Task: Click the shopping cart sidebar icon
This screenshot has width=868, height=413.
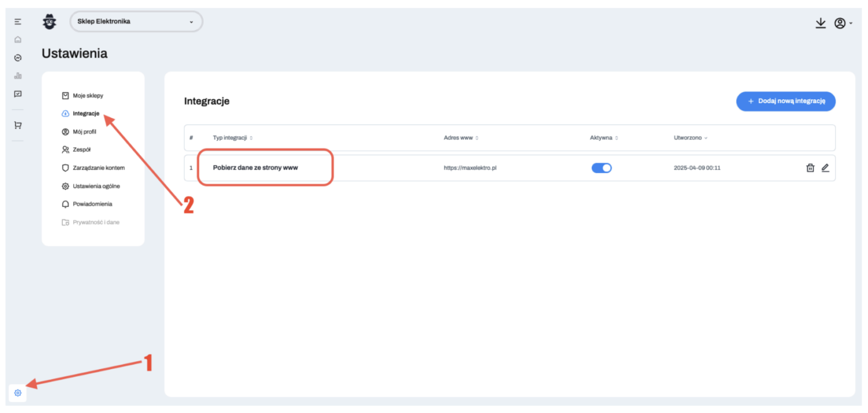Action: tap(18, 125)
